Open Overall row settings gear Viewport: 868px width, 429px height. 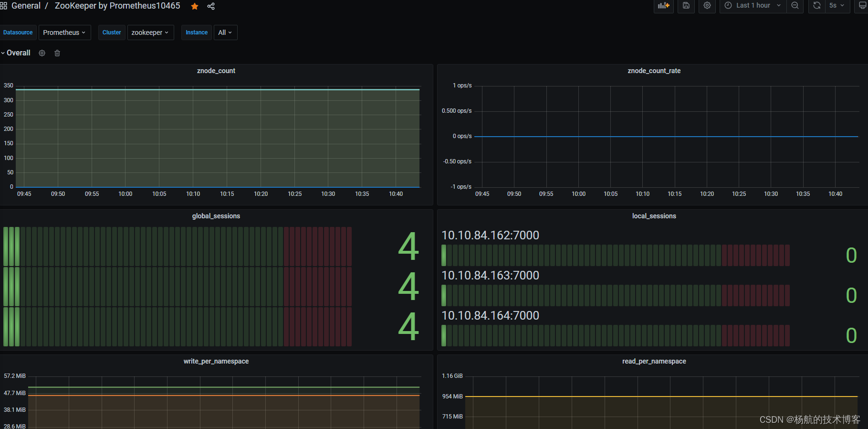[x=42, y=53]
